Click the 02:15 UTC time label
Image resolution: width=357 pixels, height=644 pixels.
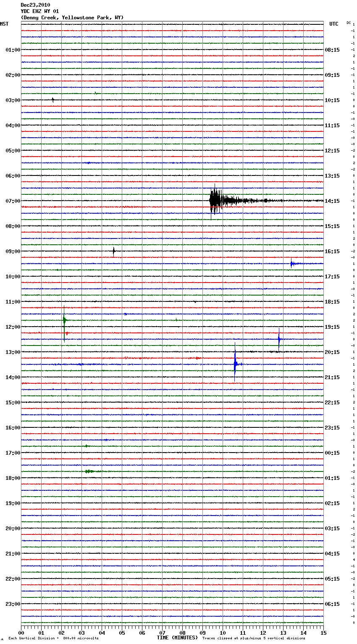tap(332, 503)
